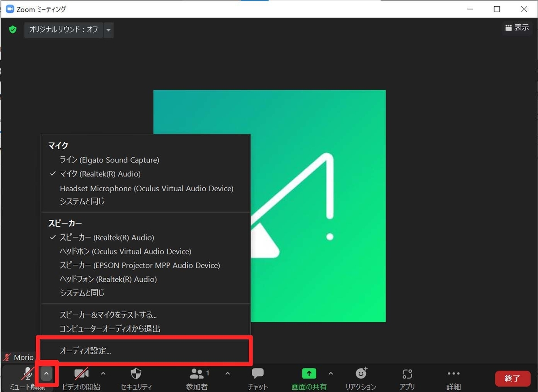Open オーディオ設定... from the menu
538x392 pixels.
(145, 351)
